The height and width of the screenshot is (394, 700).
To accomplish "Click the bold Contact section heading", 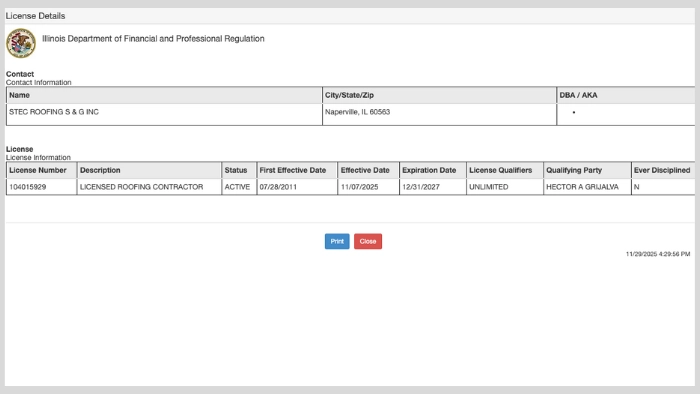I will (20, 74).
